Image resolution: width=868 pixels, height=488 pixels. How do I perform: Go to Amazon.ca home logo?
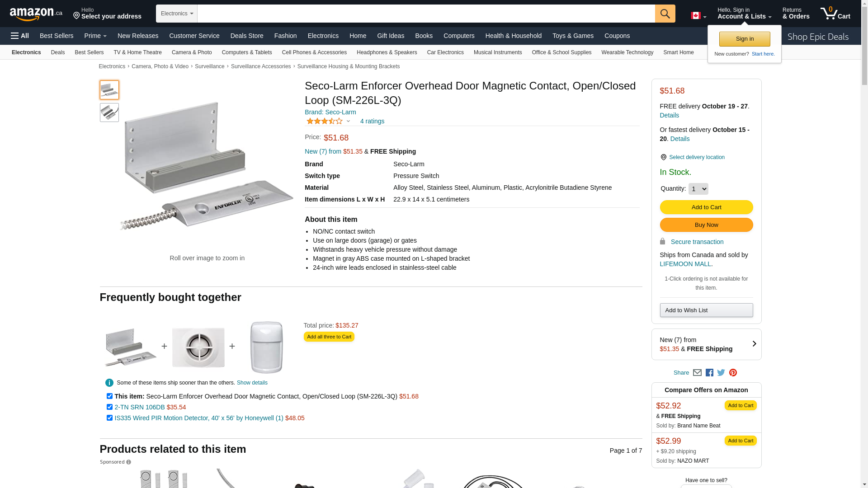coord(36,14)
